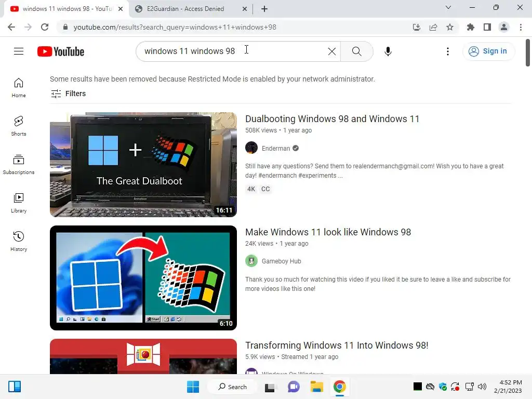
Task: Open YouTube settings three-dot menu
Action: pyautogui.click(x=448, y=51)
